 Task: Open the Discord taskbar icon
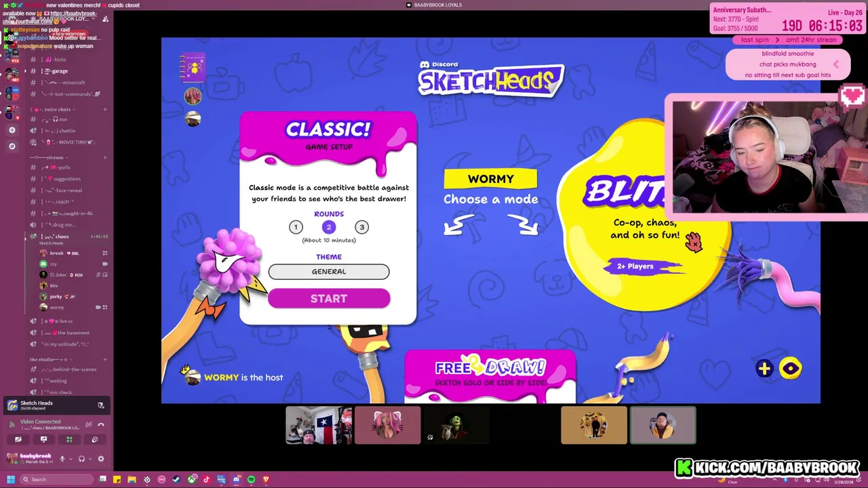[x=236, y=479]
